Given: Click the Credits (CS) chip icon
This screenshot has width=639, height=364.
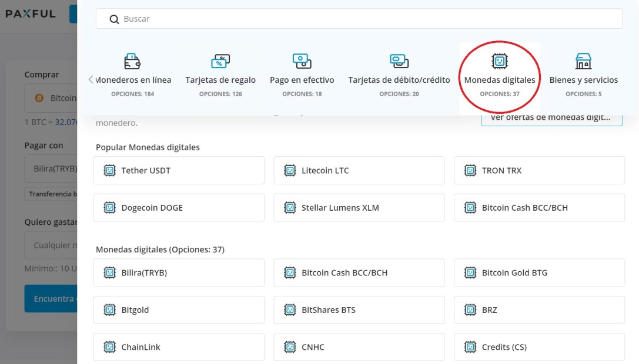Looking at the screenshot, I should point(470,347).
